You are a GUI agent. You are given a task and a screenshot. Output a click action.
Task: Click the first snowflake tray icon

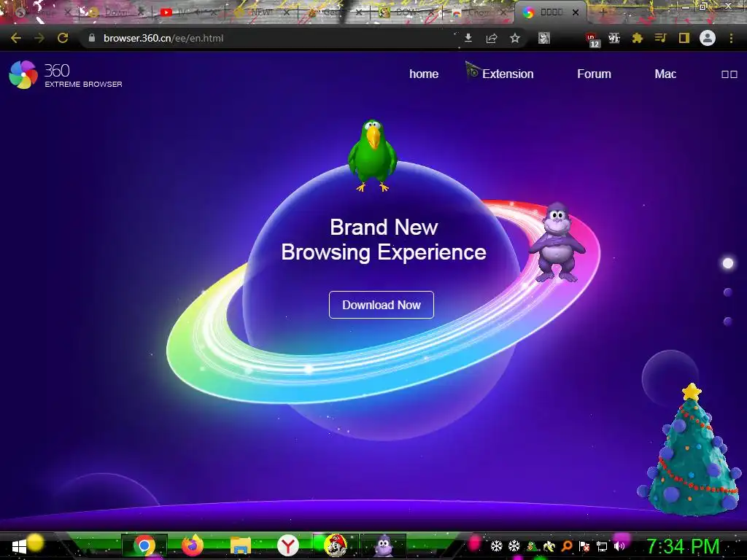click(x=496, y=546)
